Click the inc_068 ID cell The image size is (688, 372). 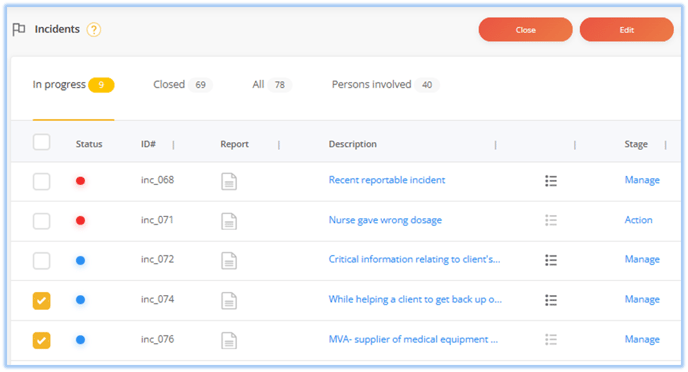[157, 180]
